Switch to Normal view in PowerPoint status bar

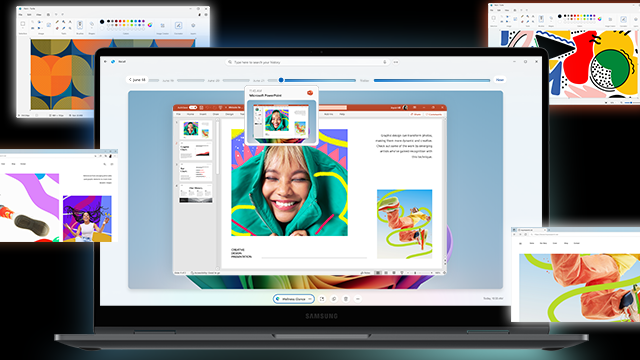(378, 273)
